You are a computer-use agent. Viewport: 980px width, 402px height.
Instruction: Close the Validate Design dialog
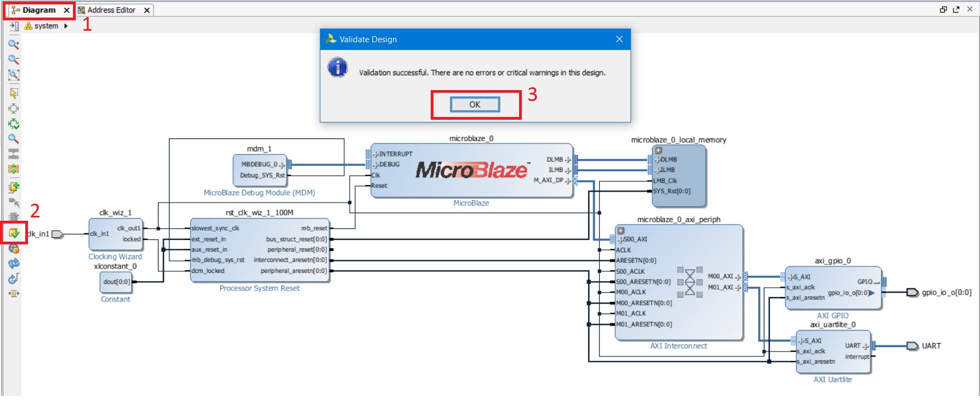pos(619,39)
